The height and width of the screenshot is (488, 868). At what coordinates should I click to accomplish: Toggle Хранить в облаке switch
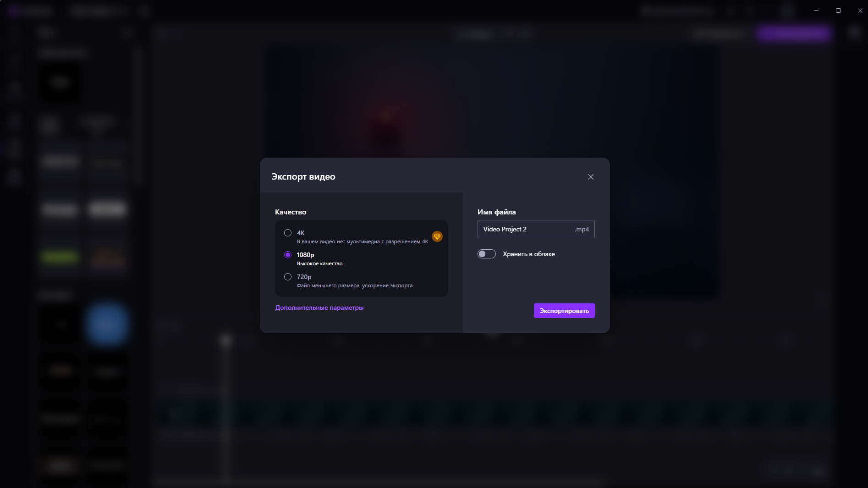[x=487, y=254]
